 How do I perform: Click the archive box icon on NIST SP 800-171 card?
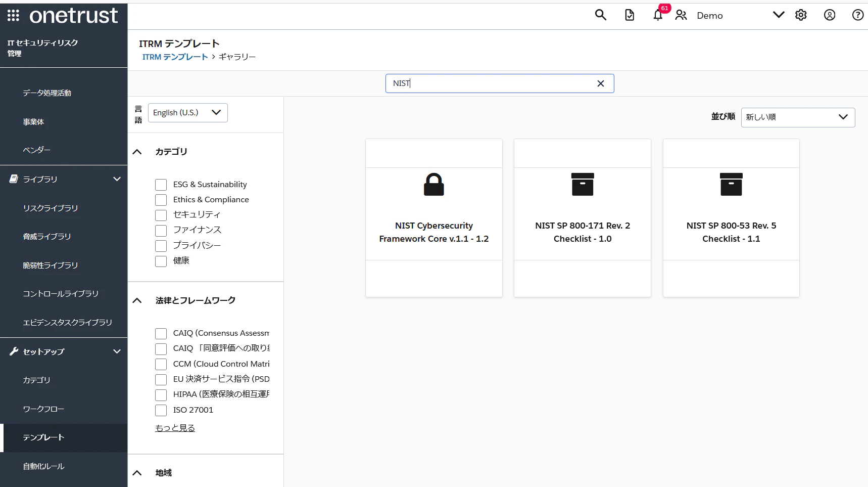583,185
